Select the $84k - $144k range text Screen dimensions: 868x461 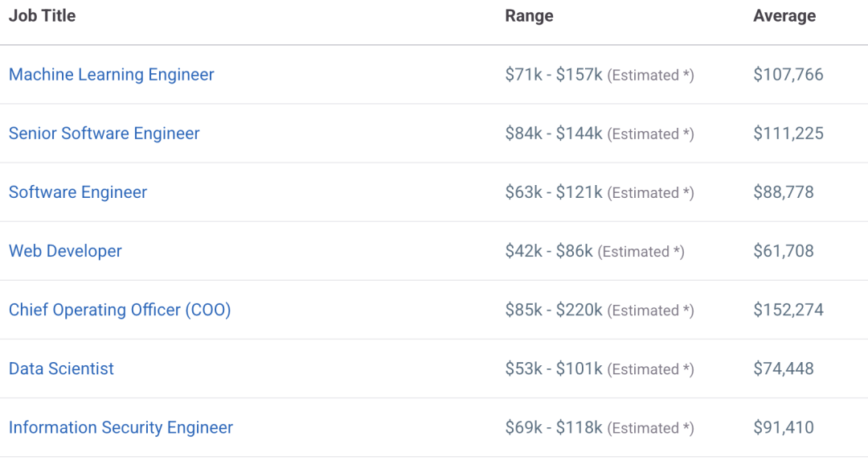click(x=554, y=134)
